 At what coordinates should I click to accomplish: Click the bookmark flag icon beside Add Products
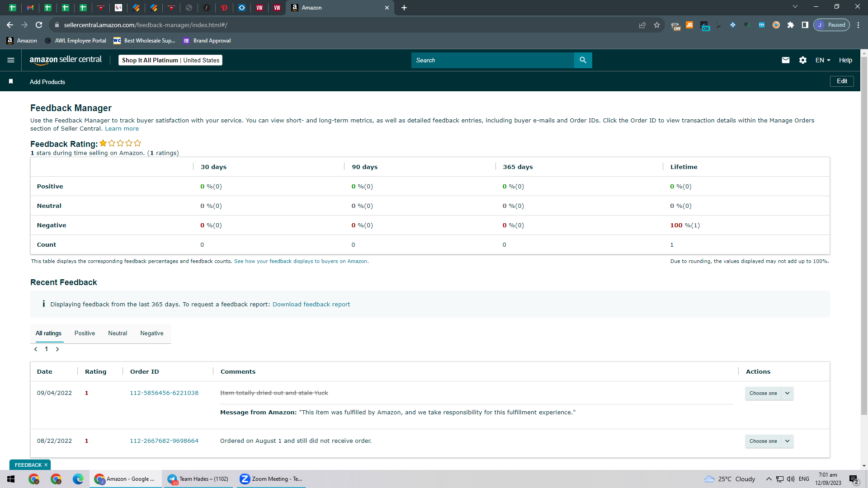[11, 81]
